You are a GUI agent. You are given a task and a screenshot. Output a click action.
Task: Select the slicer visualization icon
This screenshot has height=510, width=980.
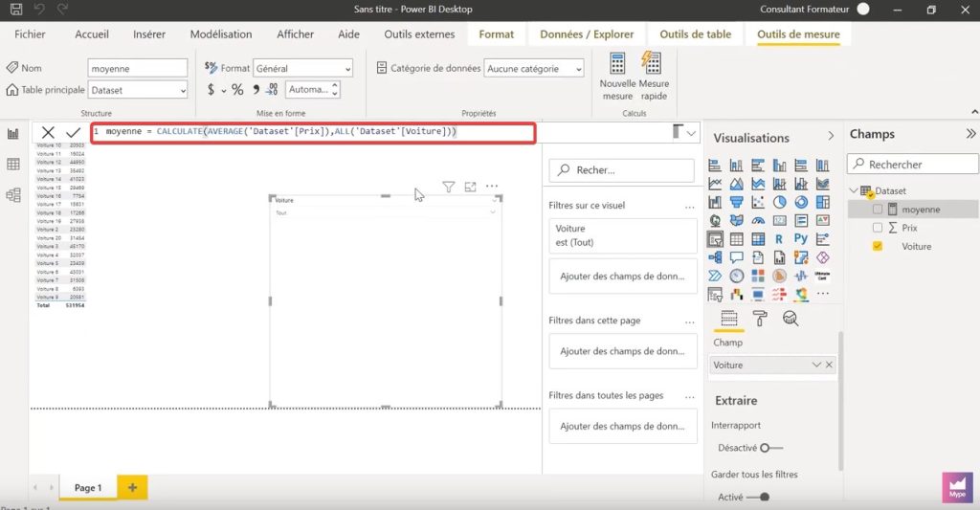click(x=715, y=239)
